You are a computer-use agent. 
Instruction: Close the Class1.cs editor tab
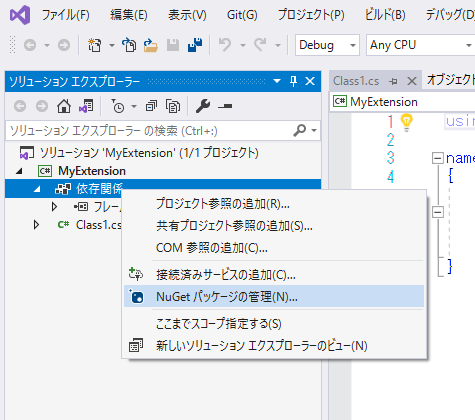[412, 81]
